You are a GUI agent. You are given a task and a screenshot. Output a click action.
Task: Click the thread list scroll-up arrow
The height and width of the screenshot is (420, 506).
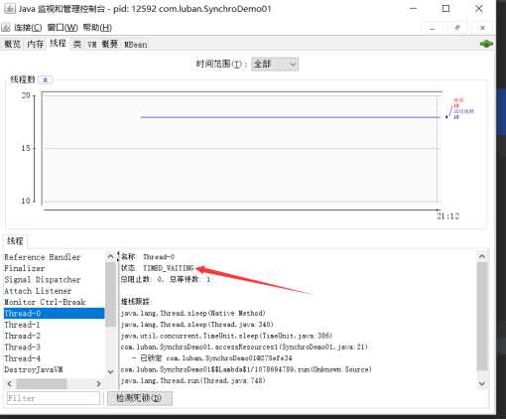click(110, 256)
